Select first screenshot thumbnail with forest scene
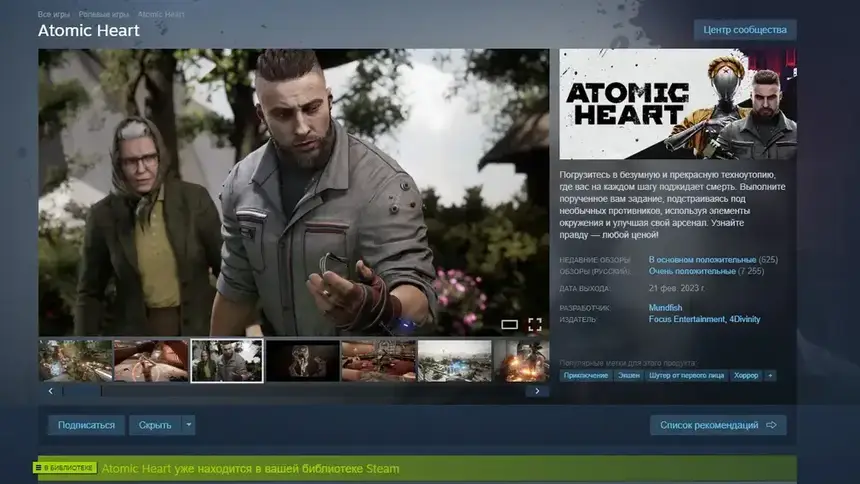Viewport: 860px width, 484px height. tap(75, 361)
